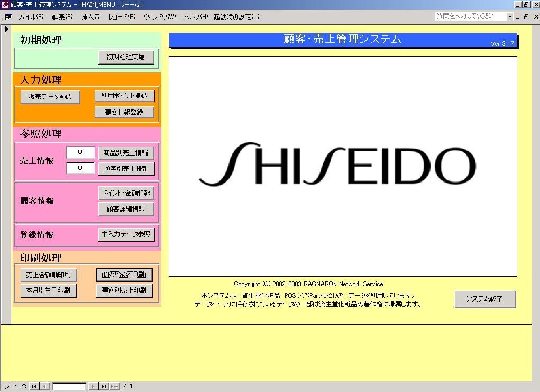Open the ヘルプ(H) menu
This screenshot has width=540, height=392.
point(196,16)
